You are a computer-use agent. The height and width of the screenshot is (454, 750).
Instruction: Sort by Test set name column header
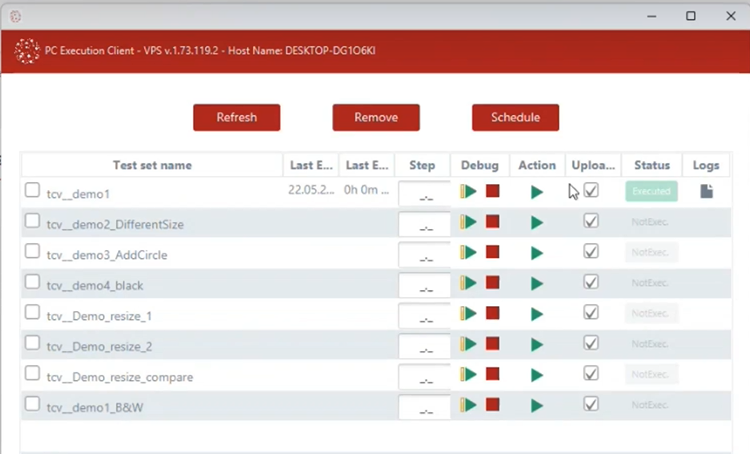(152, 165)
